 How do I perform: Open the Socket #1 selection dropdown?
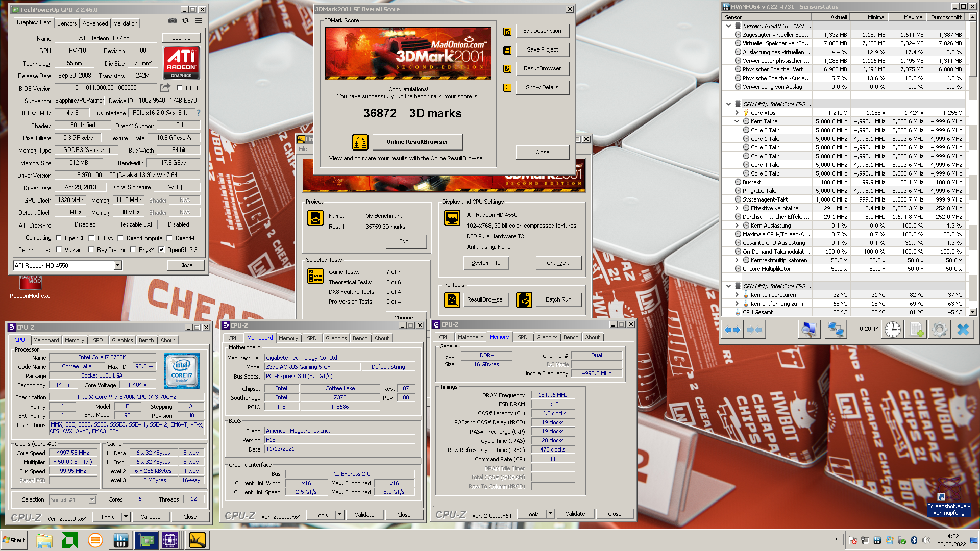tap(92, 499)
